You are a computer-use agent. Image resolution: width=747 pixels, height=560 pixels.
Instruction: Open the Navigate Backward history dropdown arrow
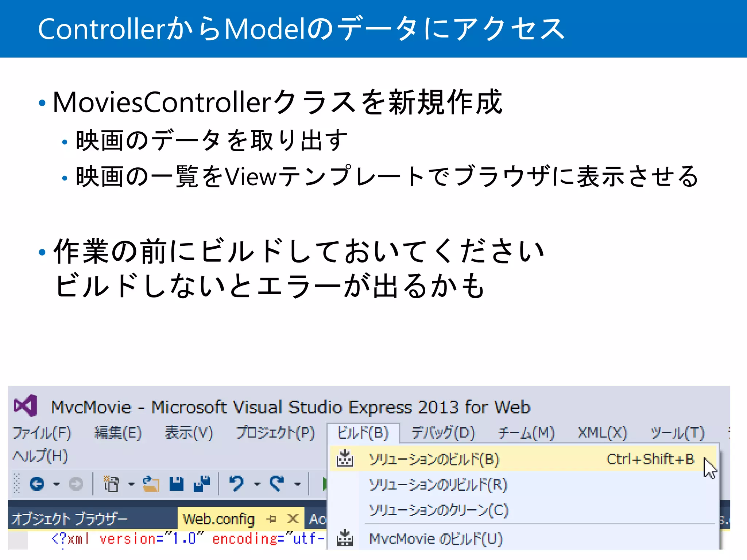point(56,484)
